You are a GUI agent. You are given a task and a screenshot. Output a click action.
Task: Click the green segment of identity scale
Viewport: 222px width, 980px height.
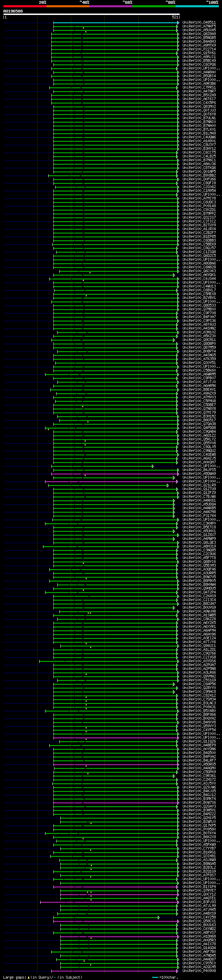[x=154, y=6]
